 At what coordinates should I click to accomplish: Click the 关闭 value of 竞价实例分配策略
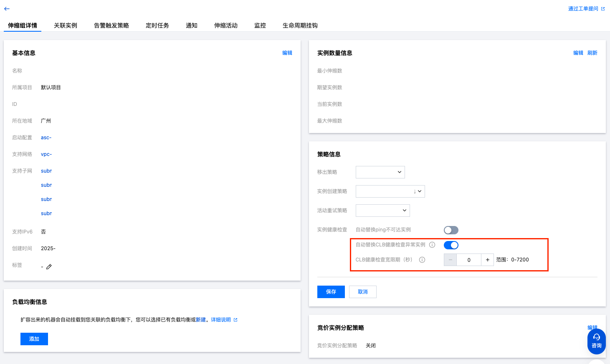tap(371, 346)
